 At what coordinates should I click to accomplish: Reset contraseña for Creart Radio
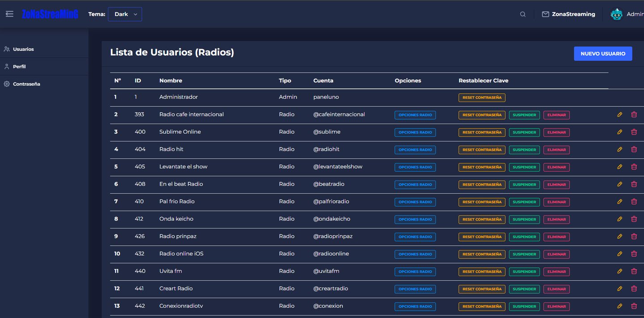point(482,289)
